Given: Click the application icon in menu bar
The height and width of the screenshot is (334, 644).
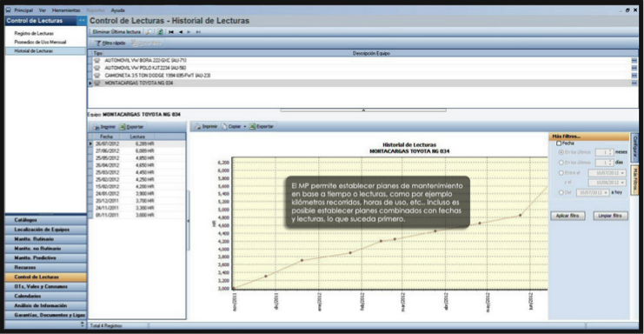Looking at the screenshot, I should click(8, 10).
